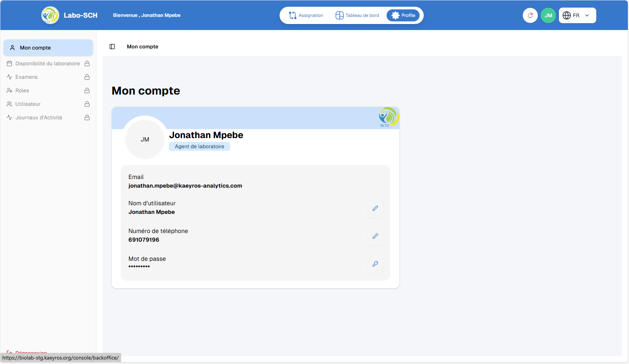Select the Profile tab
This screenshot has width=629, height=364.
tap(403, 15)
